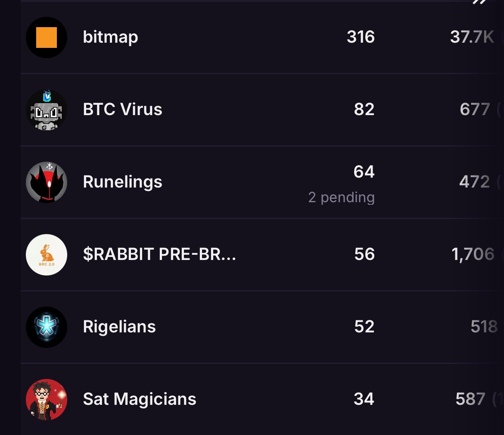Click the "2 pending" label under Runelings
This screenshot has height=435, width=504.
coord(341,197)
